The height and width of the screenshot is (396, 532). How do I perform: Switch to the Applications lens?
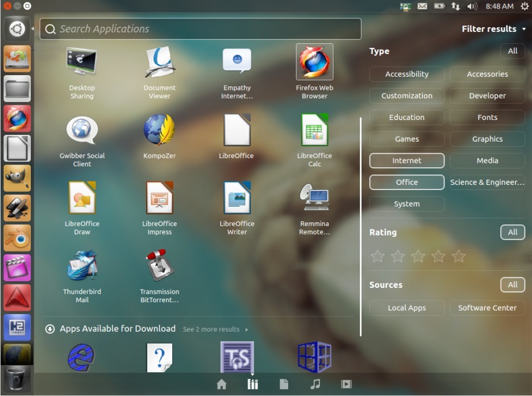(253, 384)
